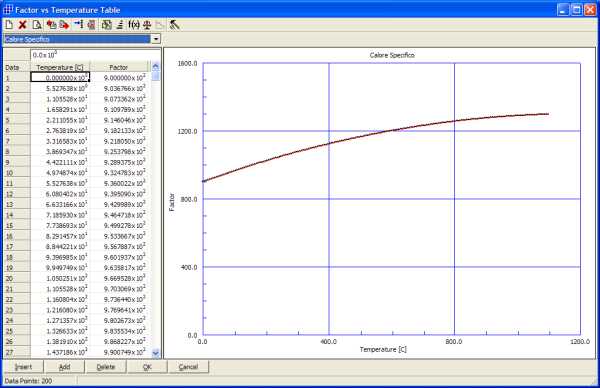This screenshot has width=600, height=388.
Task: Click the document with magnifier icon
Action: (36, 25)
